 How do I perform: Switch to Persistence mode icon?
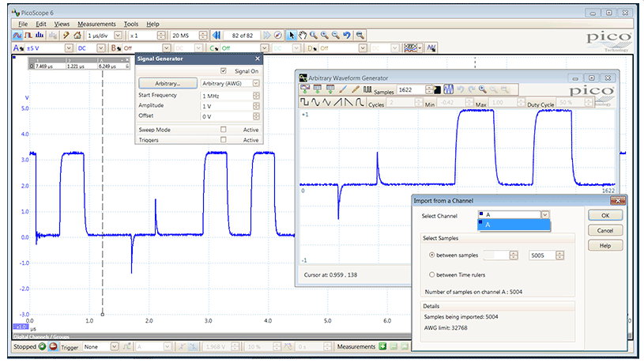(28, 36)
